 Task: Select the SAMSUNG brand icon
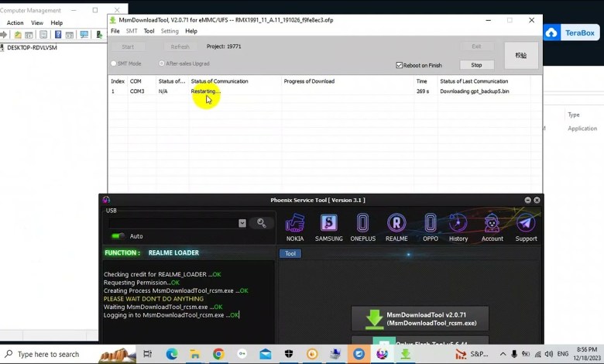click(328, 225)
